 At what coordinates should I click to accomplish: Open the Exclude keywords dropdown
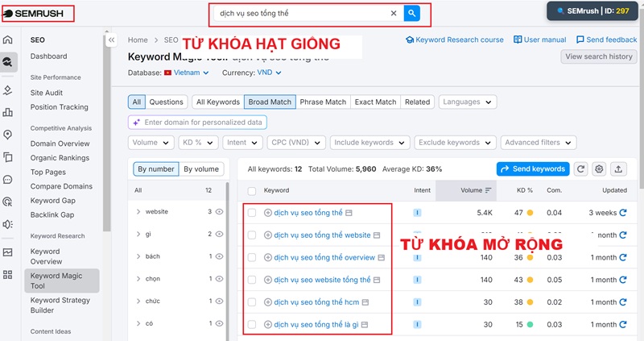pyautogui.click(x=455, y=143)
